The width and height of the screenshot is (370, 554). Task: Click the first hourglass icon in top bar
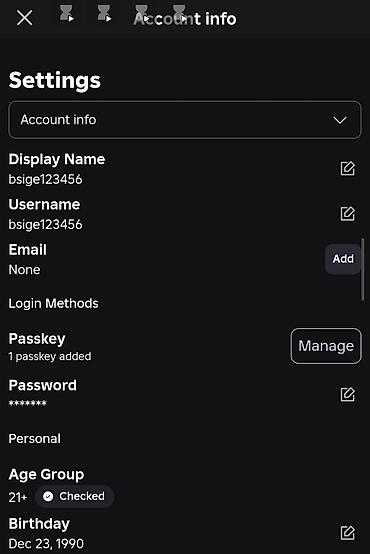66,14
